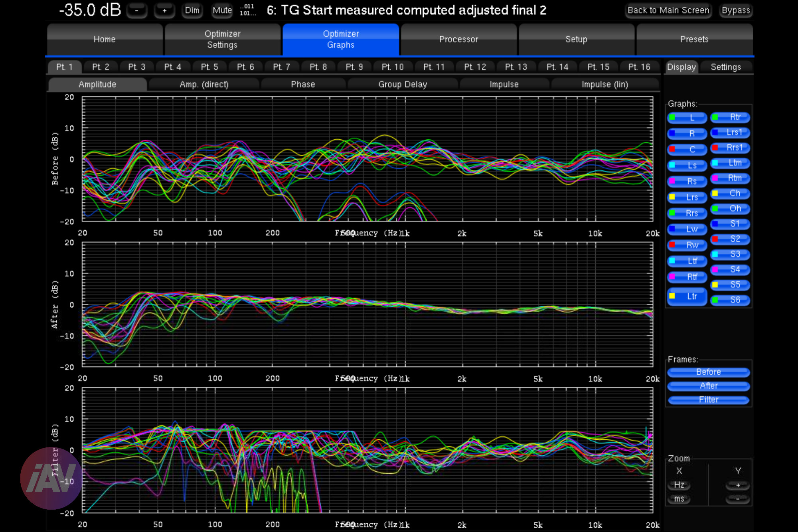Screen dimensions: 798x532
Task: Select measurement point Pt. 10
Action: pos(393,67)
